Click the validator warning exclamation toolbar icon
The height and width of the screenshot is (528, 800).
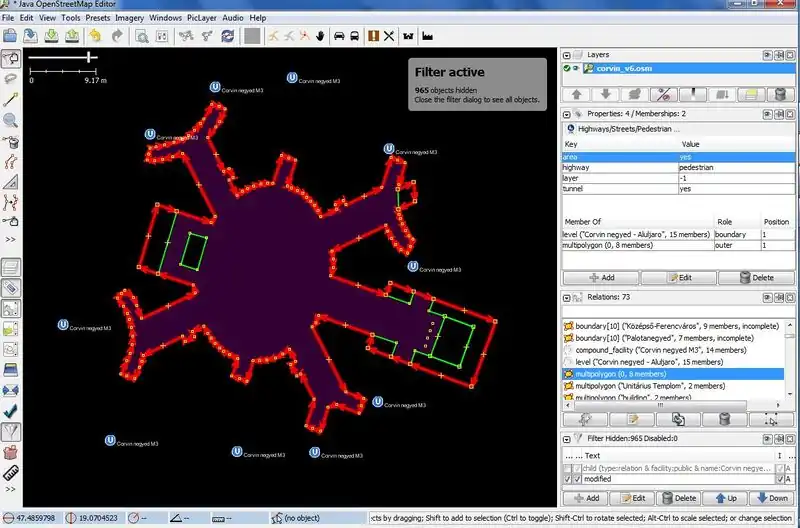[373, 36]
